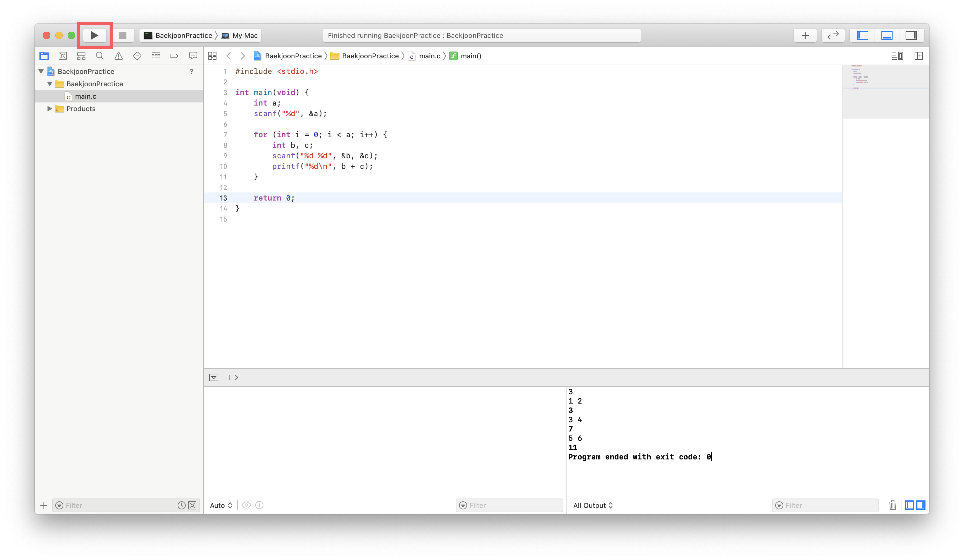Clear console with trash icon
The height and width of the screenshot is (560, 964).
click(893, 505)
